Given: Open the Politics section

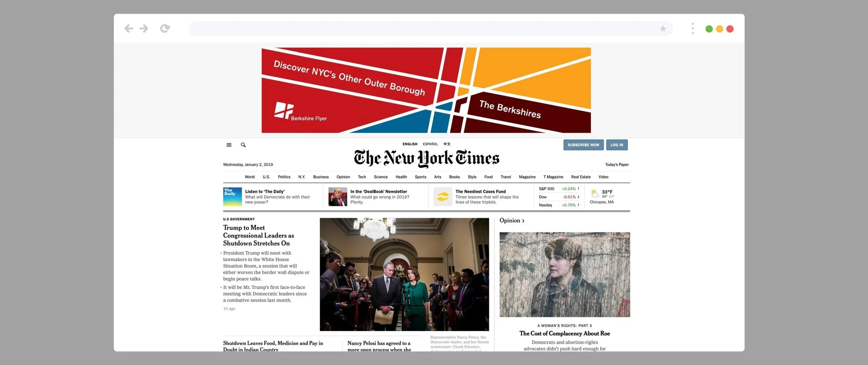Looking at the screenshot, I should point(284,177).
